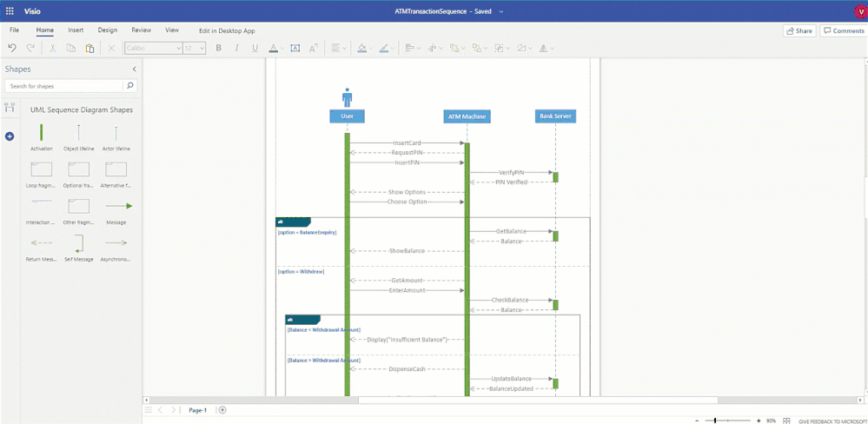Image resolution: width=868 pixels, height=424 pixels.
Task: Redo the last action
Action: pos(30,49)
